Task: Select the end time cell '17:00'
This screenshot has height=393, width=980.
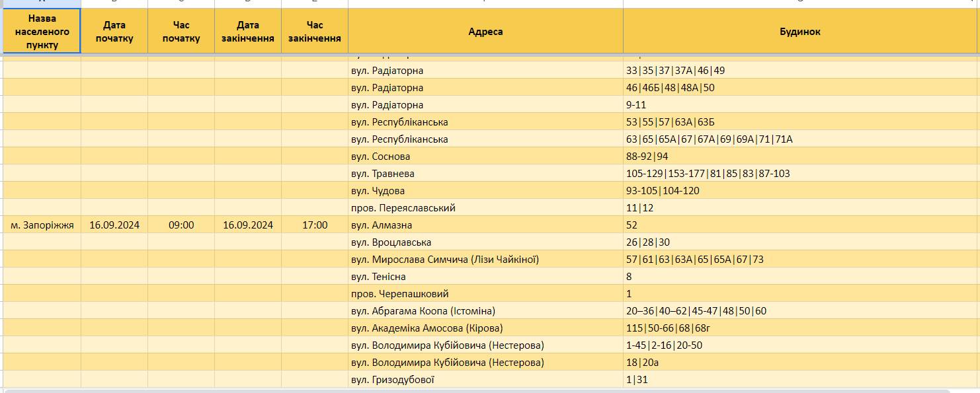Action: tap(315, 225)
